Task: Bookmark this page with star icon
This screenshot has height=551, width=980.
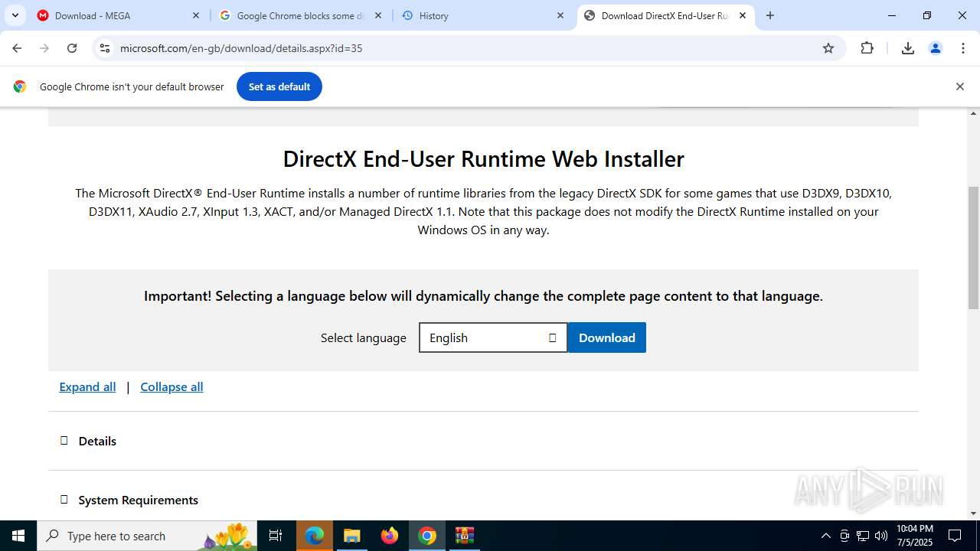Action: tap(828, 48)
